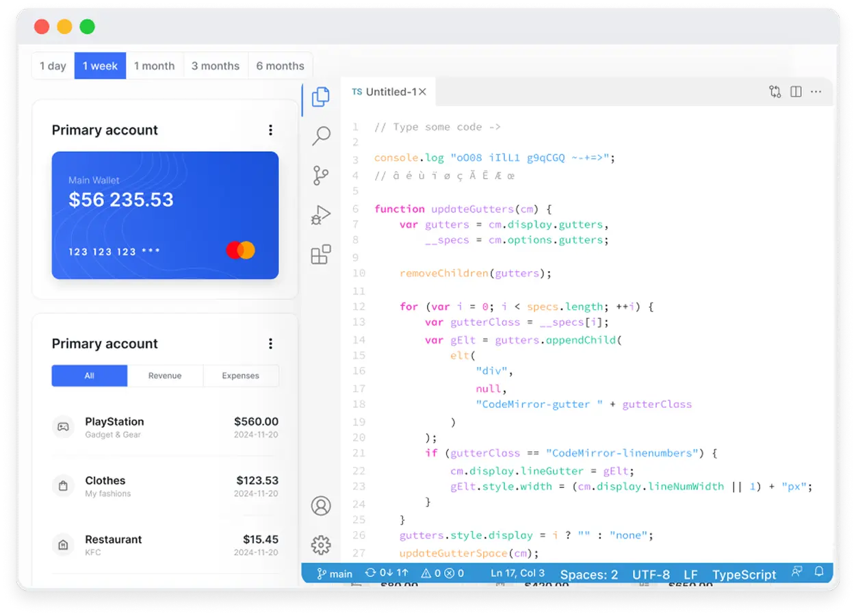Screen dimensions: 856x616
Task: Open the Search magnifier in activity bar
Action: click(321, 136)
